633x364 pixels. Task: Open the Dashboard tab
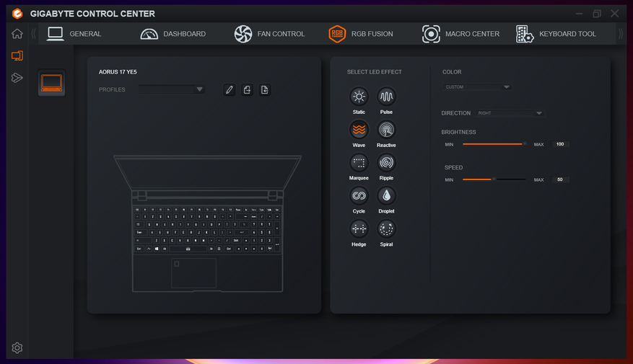click(x=173, y=34)
